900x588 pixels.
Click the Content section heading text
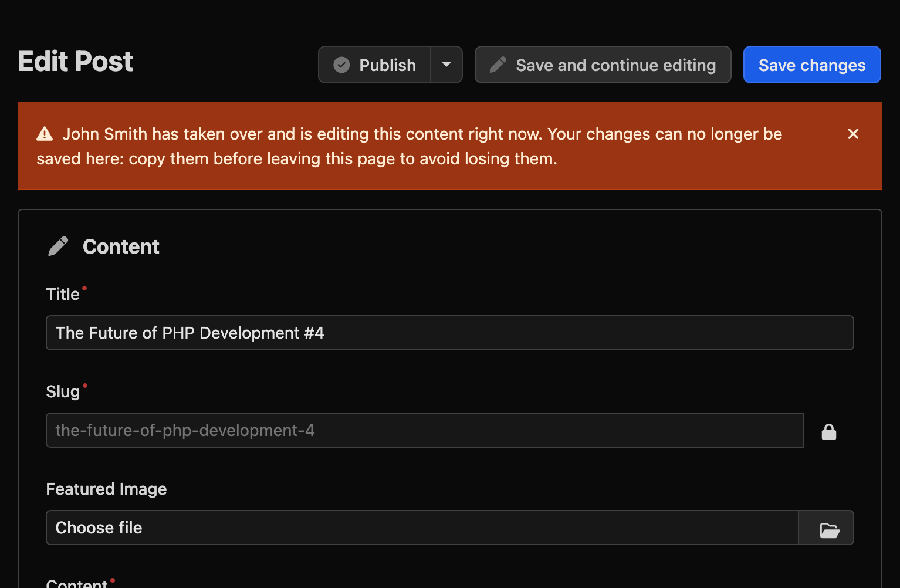[x=121, y=246]
